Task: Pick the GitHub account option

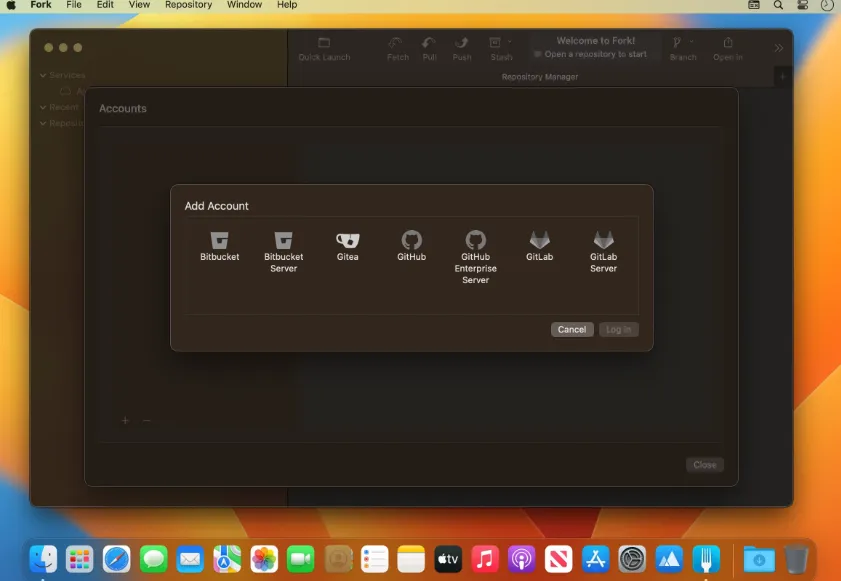Action: coord(411,247)
